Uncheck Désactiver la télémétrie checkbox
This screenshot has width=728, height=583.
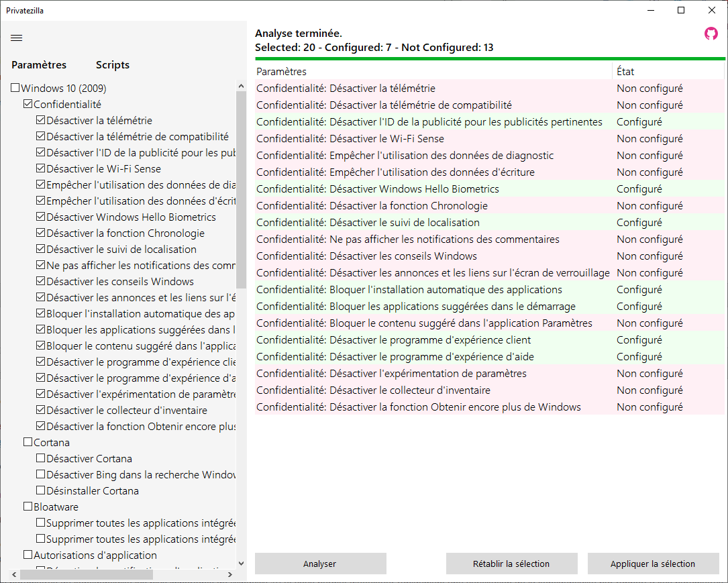pos(41,121)
